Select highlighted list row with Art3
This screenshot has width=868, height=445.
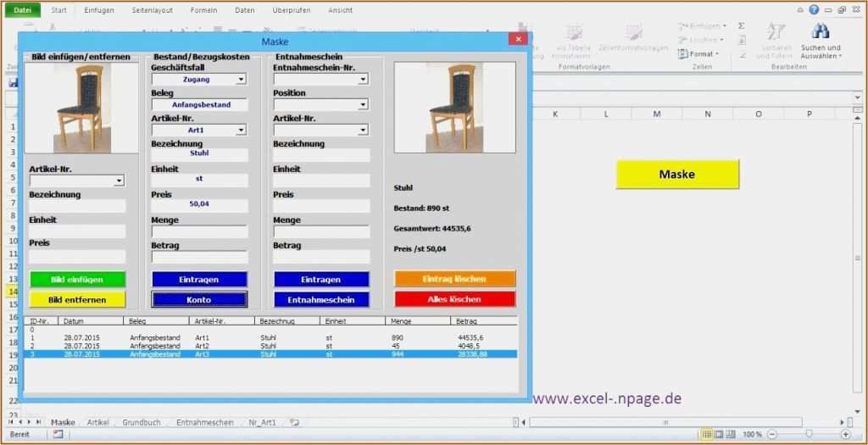tap(270, 354)
